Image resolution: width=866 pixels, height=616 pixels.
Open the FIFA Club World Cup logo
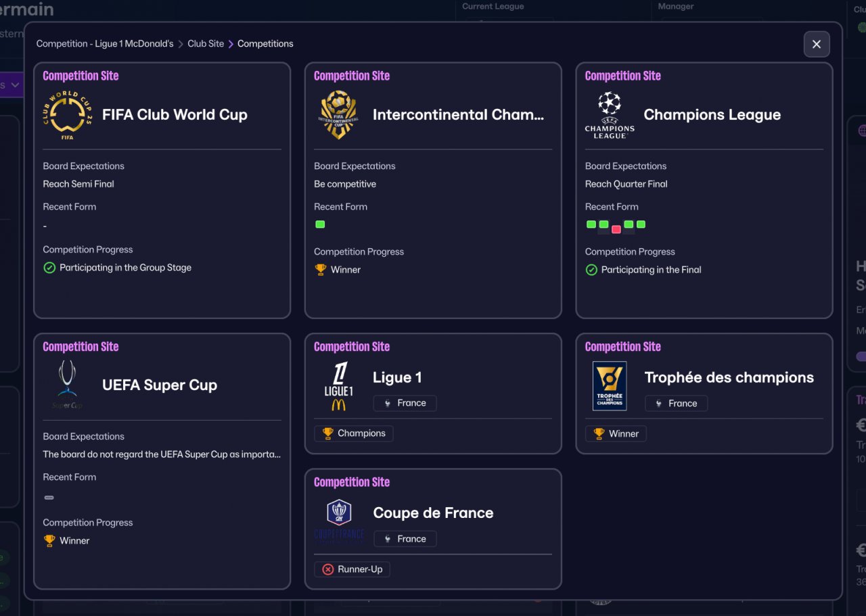click(x=67, y=115)
